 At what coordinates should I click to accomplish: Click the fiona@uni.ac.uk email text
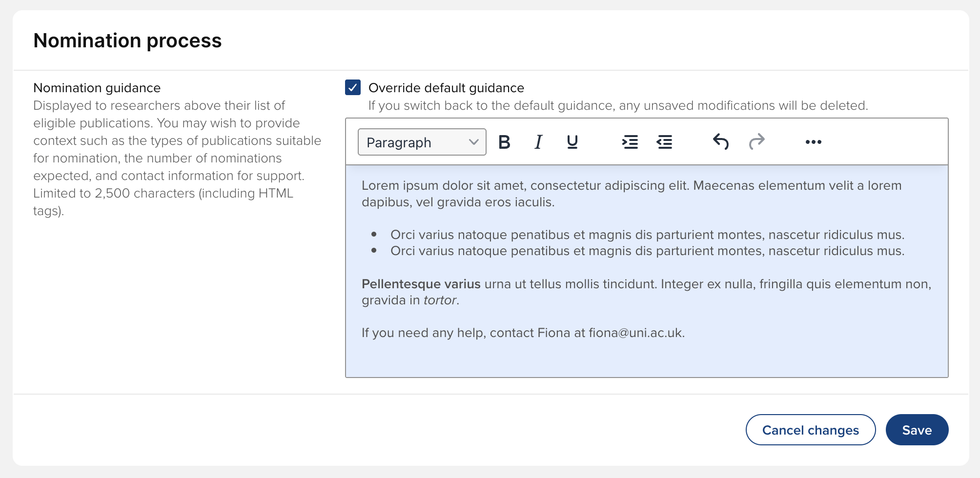(635, 333)
